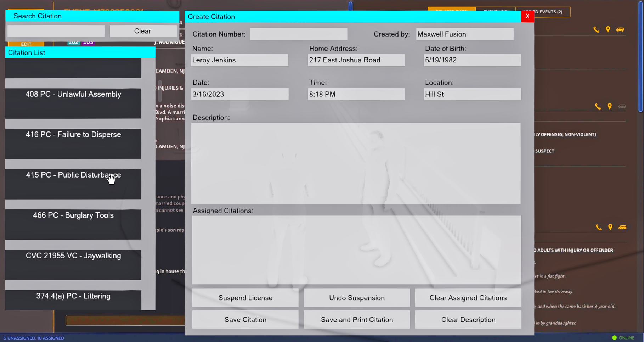Clear the citation search with Clear button

click(x=143, y=31)
